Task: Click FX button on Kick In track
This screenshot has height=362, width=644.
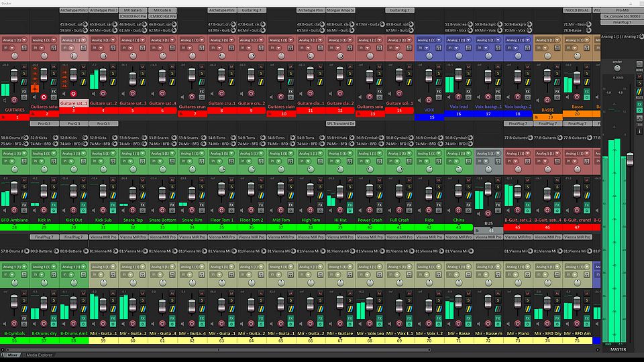Action: pyautogui.click(x=54, y=204)
